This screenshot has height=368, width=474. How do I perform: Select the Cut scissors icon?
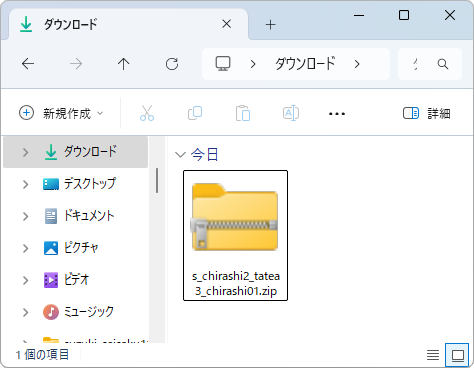147,113
